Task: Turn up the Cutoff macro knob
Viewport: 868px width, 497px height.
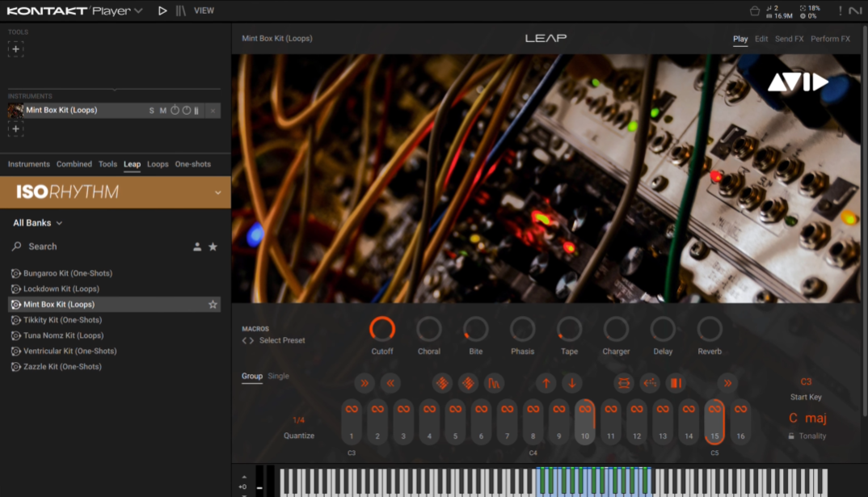Action: click(x=382, y=331)
